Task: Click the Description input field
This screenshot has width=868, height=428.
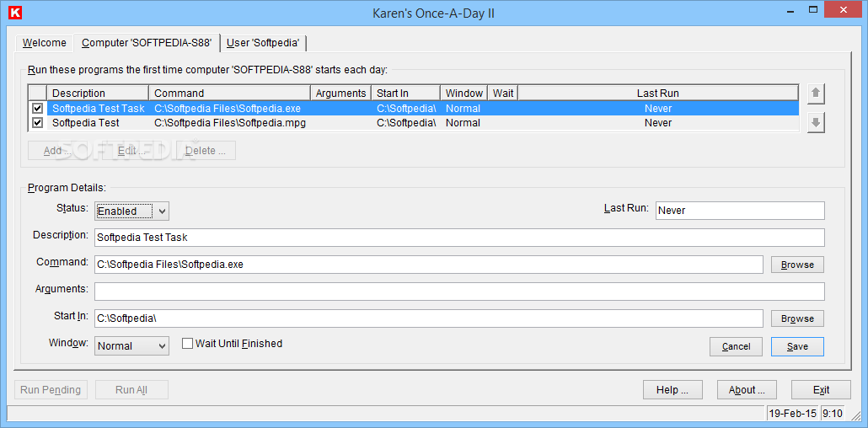Action: tap(459, 238)
